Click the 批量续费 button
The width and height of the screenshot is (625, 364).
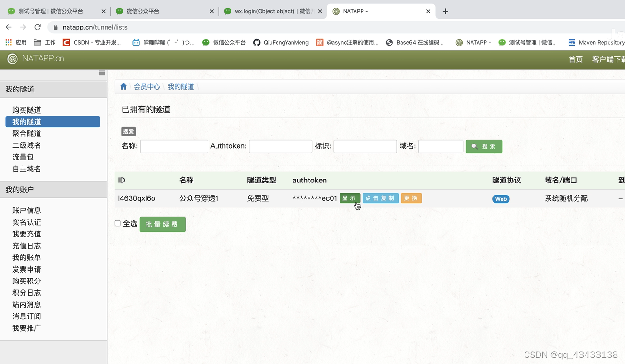pos(163,224)
